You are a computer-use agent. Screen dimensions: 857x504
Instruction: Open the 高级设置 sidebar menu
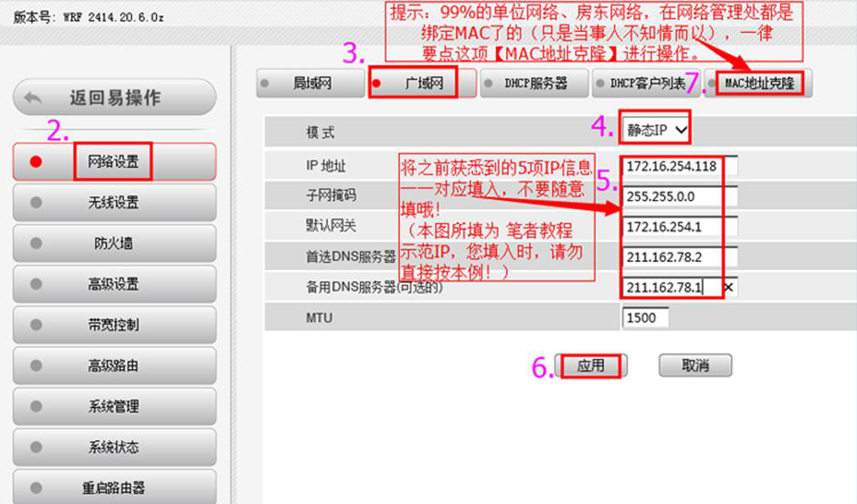(x=115, y=284)
